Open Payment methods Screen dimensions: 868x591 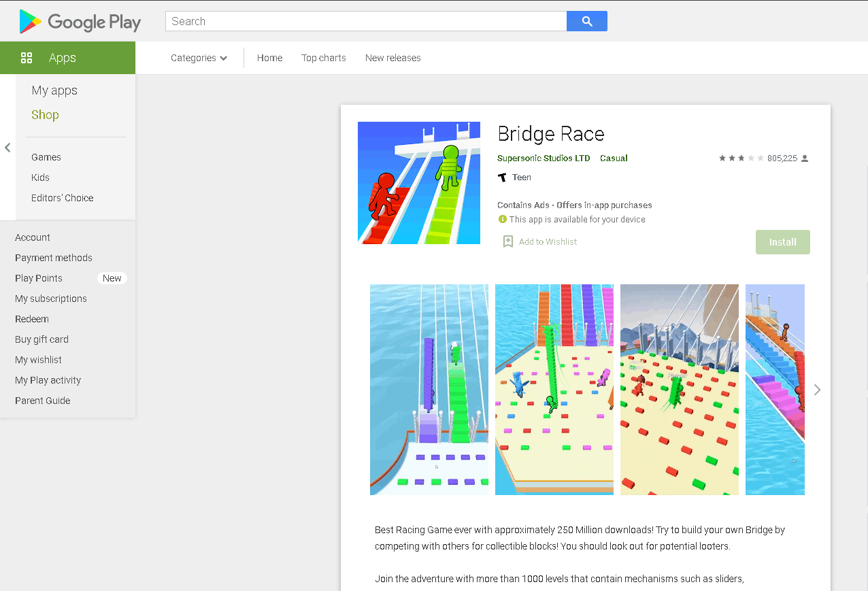[x=54, y=258]
